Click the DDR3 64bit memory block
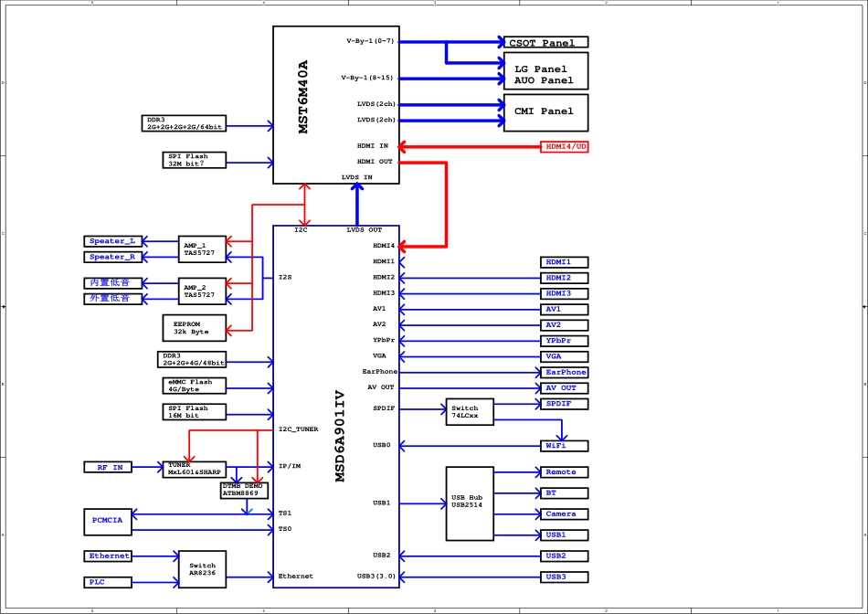 click(x=183, y=123)
